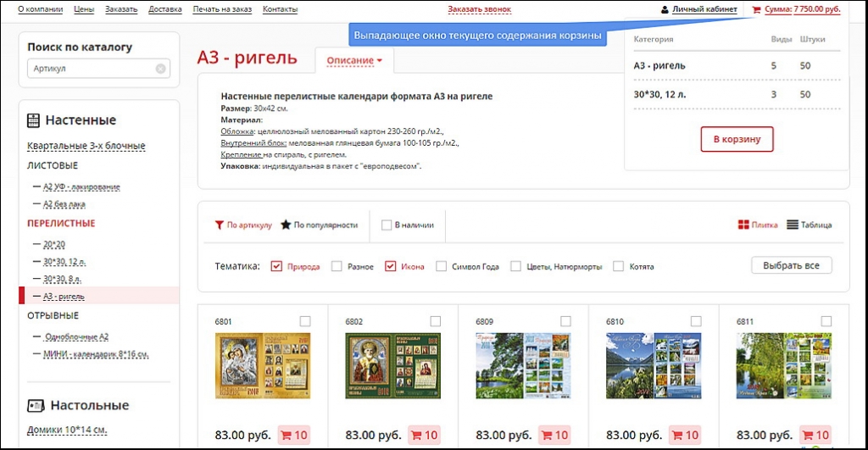Image resolution: width=868 pixels, height=450 pixels.
Task: Check the Разное theme checkbox
Action: (337, 266)
